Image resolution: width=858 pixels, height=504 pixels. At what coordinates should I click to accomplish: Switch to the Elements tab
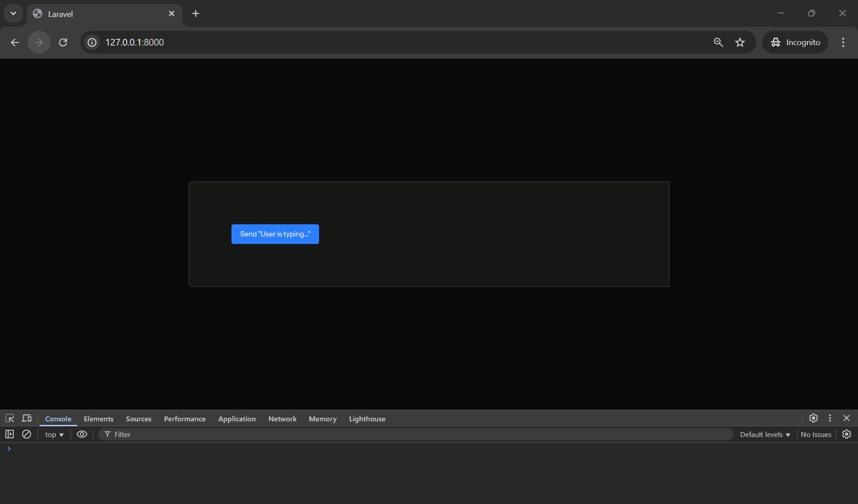98,419
